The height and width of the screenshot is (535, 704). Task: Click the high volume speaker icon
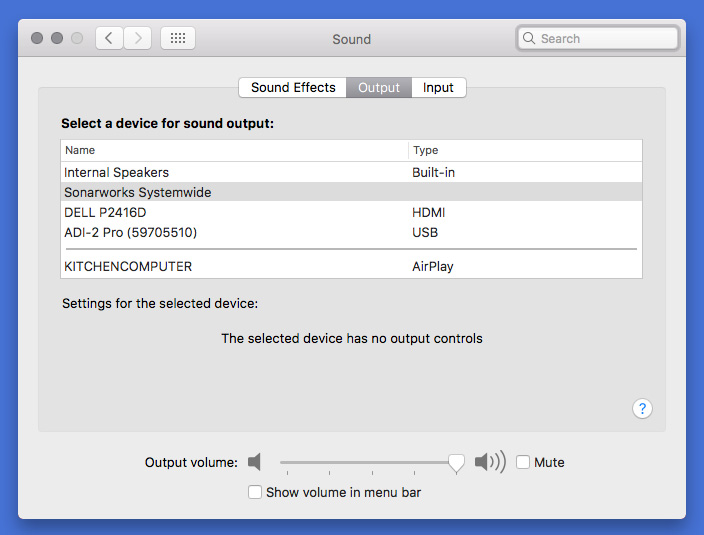[x=490, y=461]
